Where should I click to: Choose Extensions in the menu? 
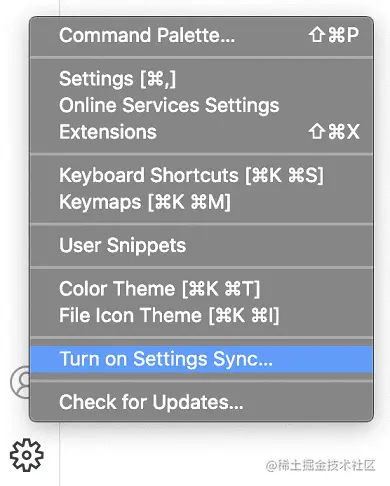[x=201, y=132]
